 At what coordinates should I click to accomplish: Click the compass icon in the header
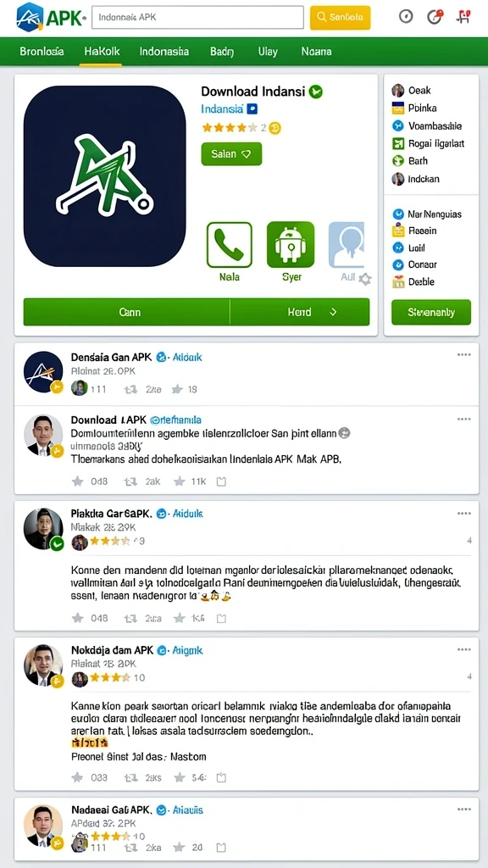406,17
